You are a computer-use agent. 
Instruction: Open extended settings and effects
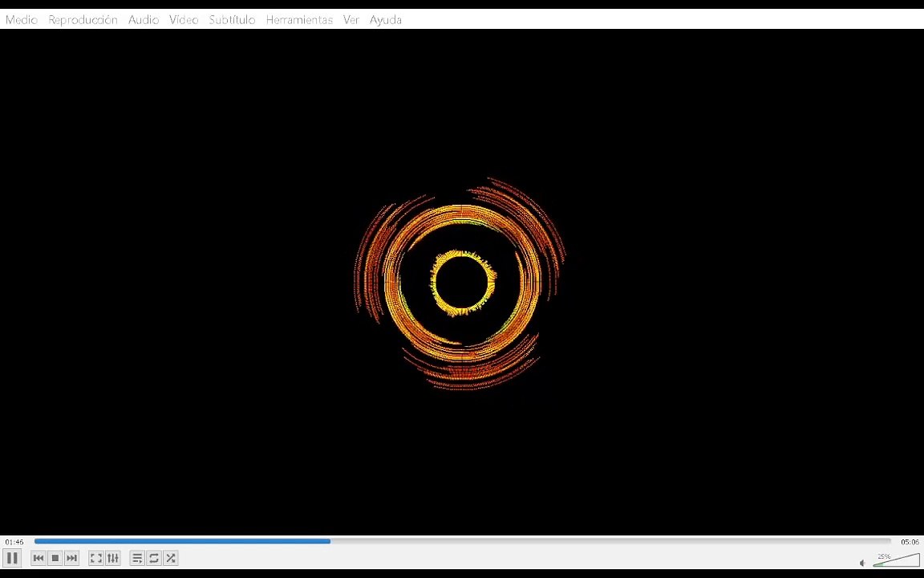[x=113, y=558]
